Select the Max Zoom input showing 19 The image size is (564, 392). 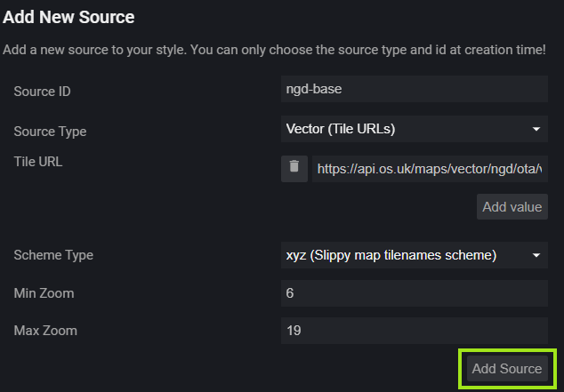point(414,331)
